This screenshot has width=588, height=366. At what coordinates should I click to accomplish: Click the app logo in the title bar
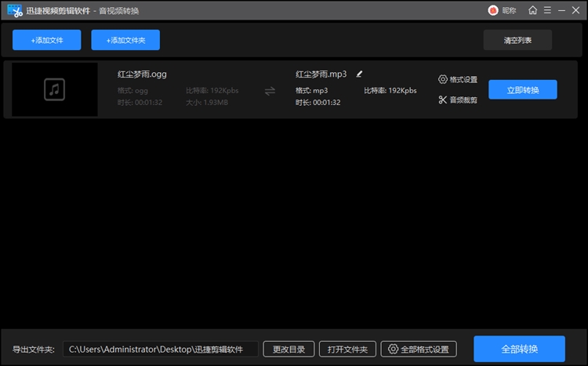13,10
